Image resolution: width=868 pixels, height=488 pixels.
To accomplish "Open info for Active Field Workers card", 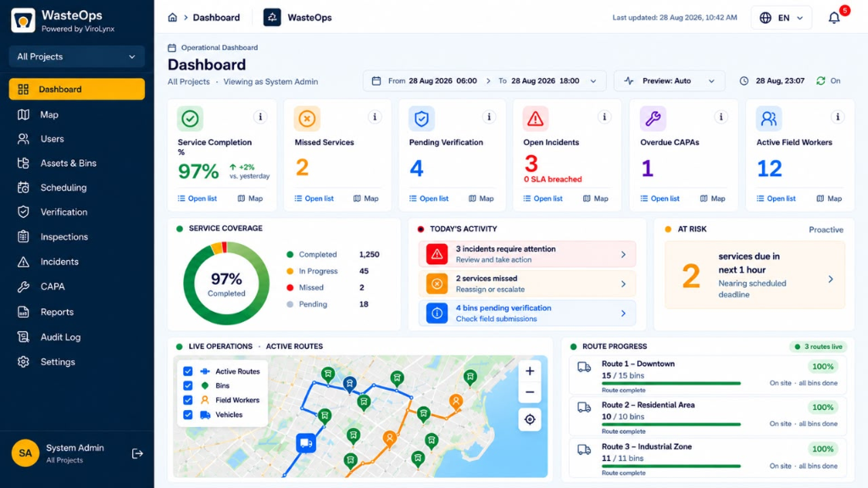I will point(837,117).
